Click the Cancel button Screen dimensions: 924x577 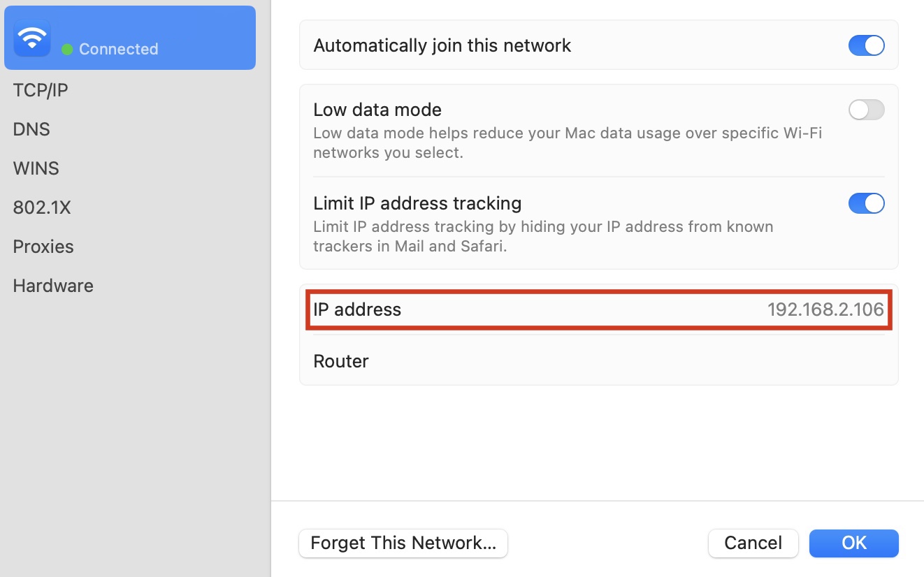(753, 543)
